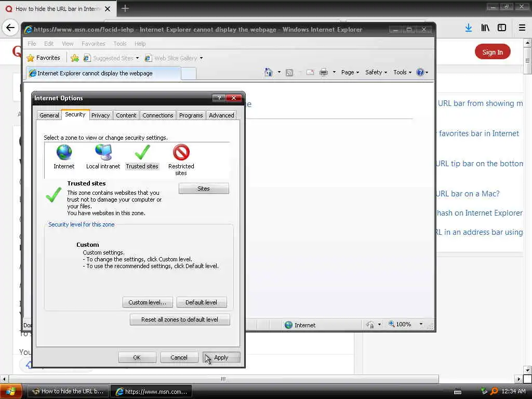The width and height of the screenshot is (532, 399).
Task: Open the Firefox library icon
Action: click(485, 28)
